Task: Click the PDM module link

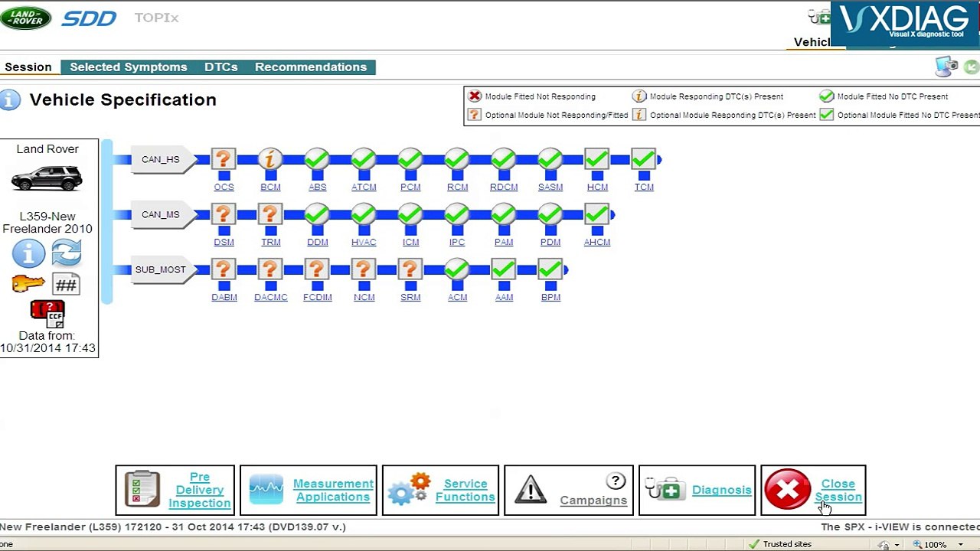Action: (550, 242)
